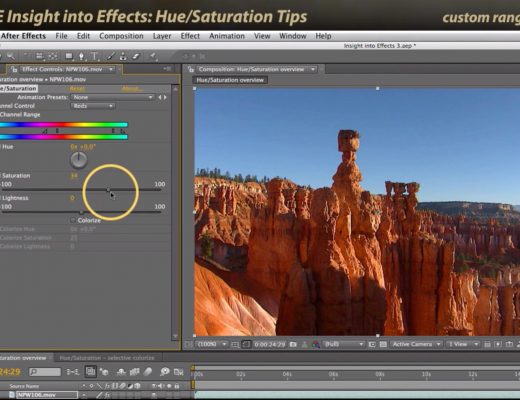Viewport: 520px width, 400px height.
Task: Click the lock icon on Effect Controls tab
Action: (x=14, y=69)
